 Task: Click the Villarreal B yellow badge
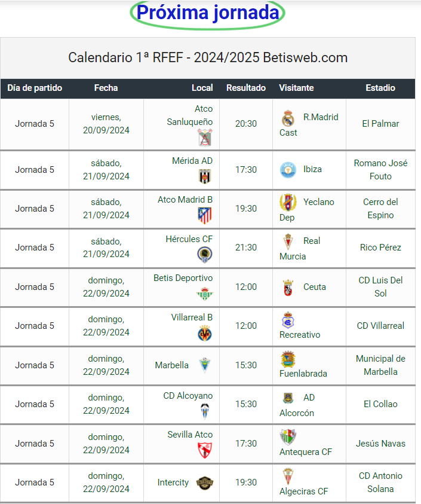coord(205,333)
